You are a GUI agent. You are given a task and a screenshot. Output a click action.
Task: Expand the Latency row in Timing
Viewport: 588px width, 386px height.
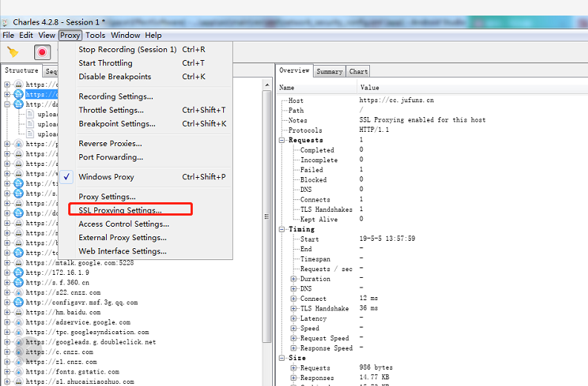294,318
